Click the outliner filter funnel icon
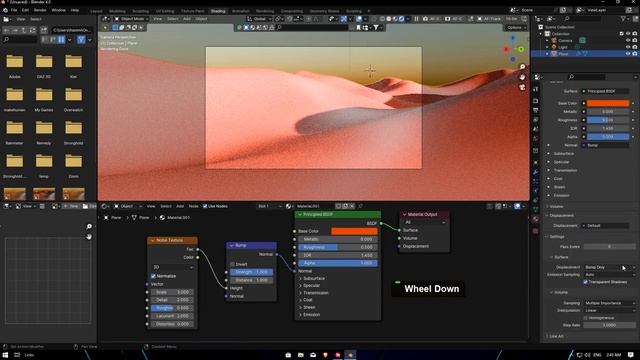640x360 pixels. 623,19
